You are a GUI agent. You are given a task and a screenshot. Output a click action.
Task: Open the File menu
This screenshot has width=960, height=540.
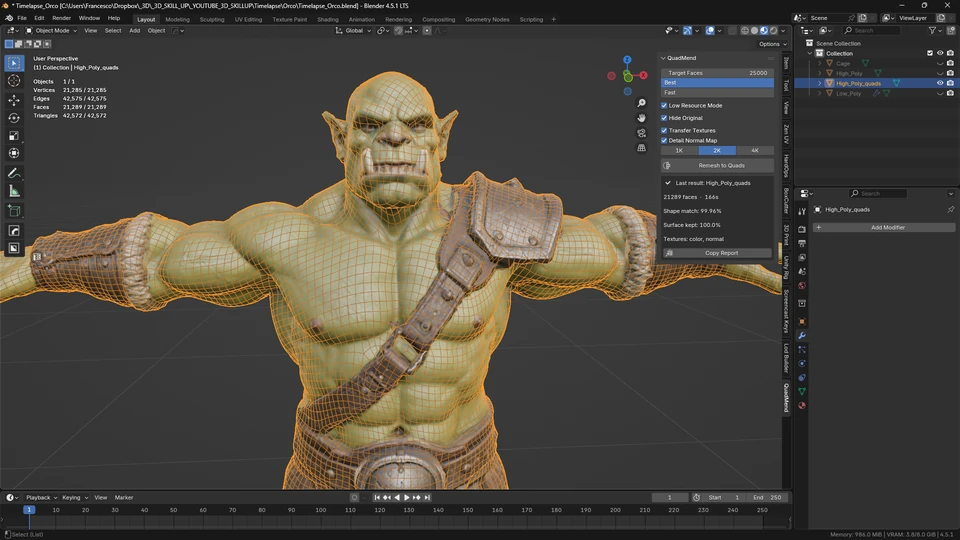pyautogui.click(x=22, y=18)
